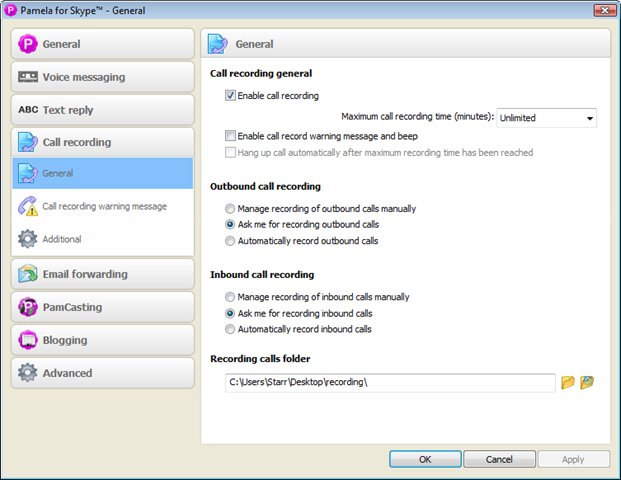
Task: Collapse the Call recording section header
Action: tap(103, 142)
